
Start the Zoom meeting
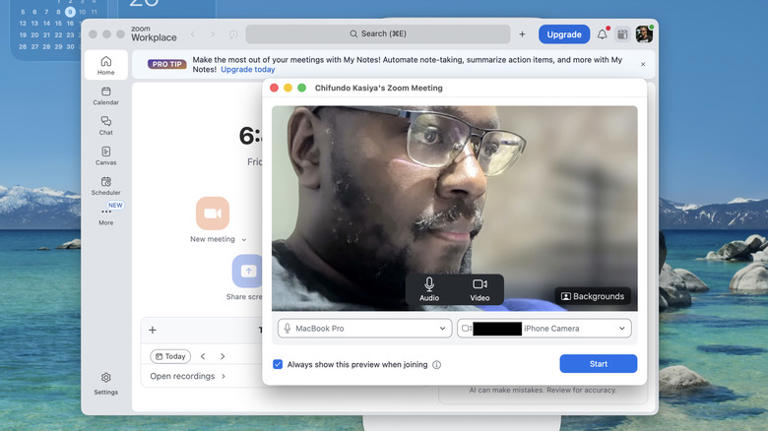click(598, 364)
